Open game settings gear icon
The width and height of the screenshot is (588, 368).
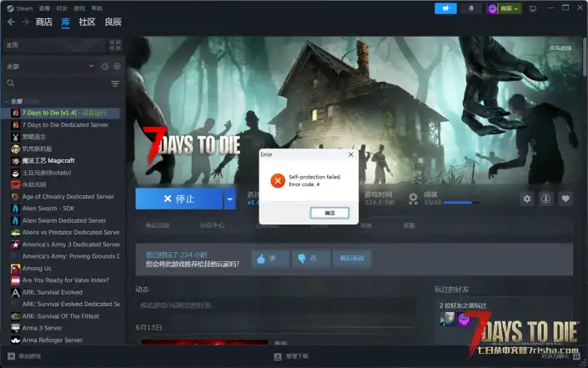point(527,199)
